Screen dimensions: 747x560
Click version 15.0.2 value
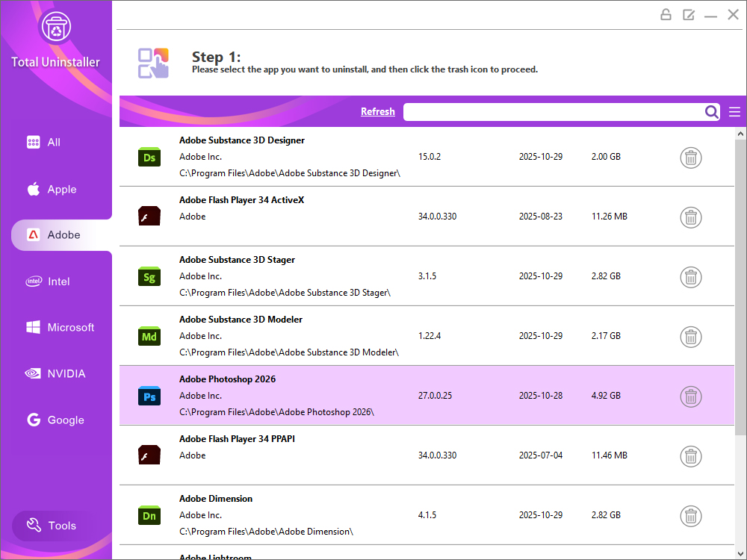pyautogui.click(x=430, y=157)
